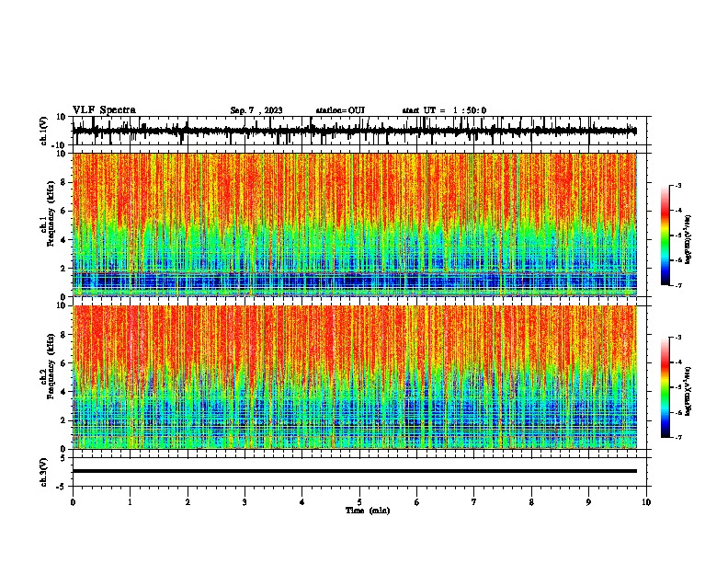Click the ch.1(V) waveform trace panel
This screenshot has height=563, width=728.
361,131
